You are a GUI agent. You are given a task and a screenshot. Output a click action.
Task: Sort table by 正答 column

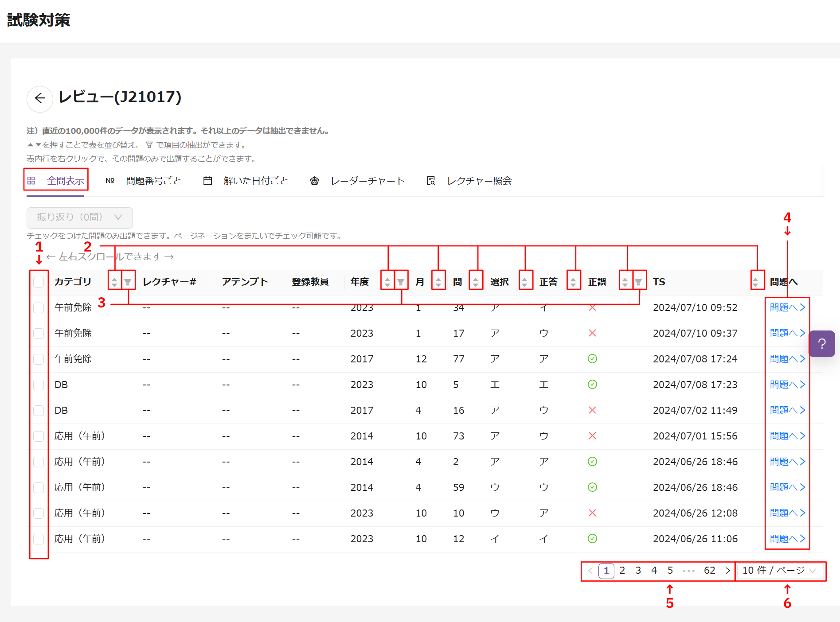click(x=573, y=282)
